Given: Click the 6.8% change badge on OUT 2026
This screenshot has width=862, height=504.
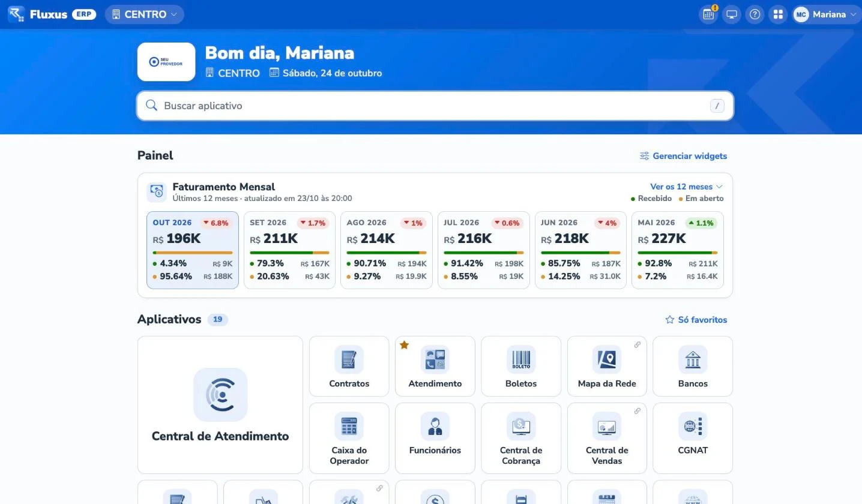Looking at the screenshot, I should (216, 223).
